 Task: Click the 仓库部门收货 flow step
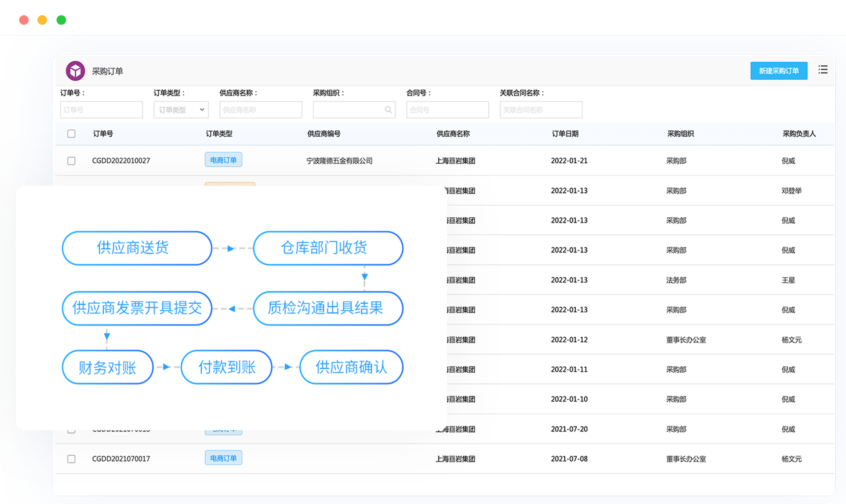click(328, 248)
